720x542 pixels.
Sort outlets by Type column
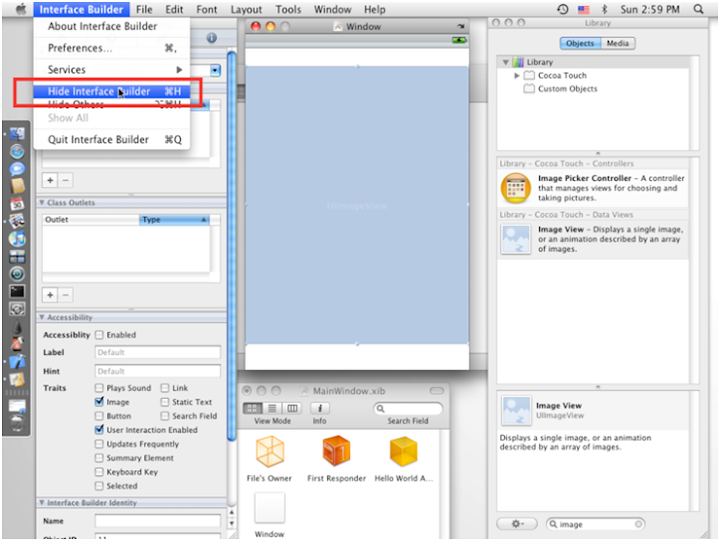point(174,220)
